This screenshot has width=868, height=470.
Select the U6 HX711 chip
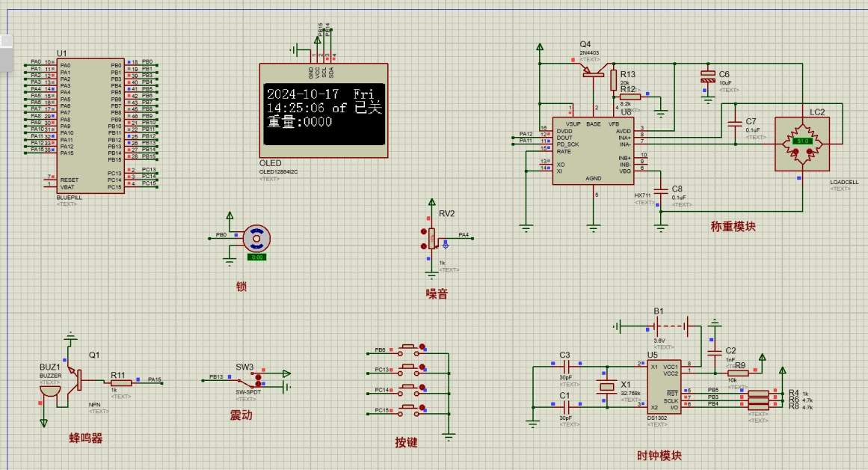click(593, 151)
